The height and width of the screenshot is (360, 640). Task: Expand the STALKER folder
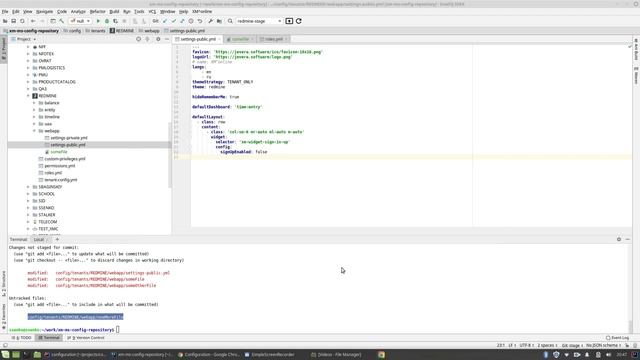[29, 215]
